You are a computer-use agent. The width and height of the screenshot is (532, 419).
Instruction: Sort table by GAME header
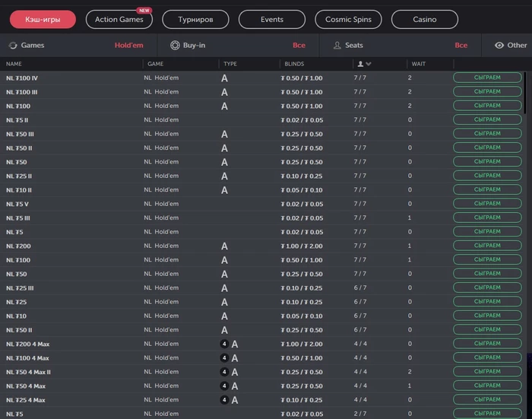point(155,64)
